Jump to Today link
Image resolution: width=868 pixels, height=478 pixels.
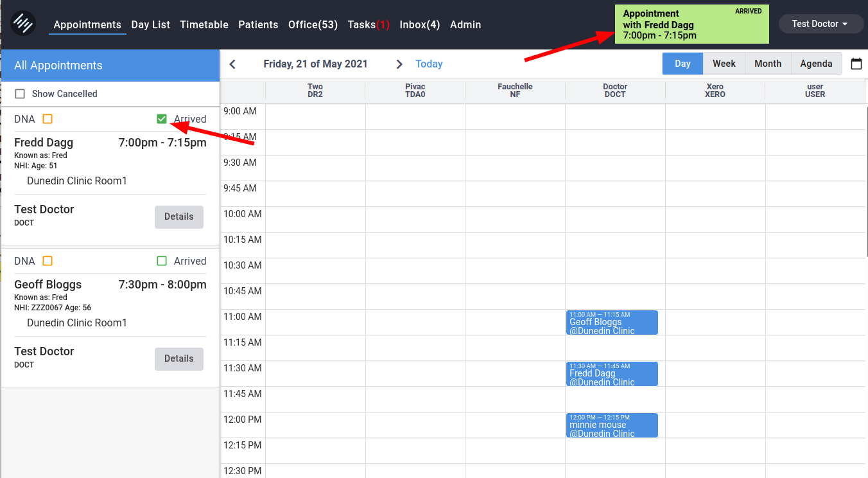429,64
